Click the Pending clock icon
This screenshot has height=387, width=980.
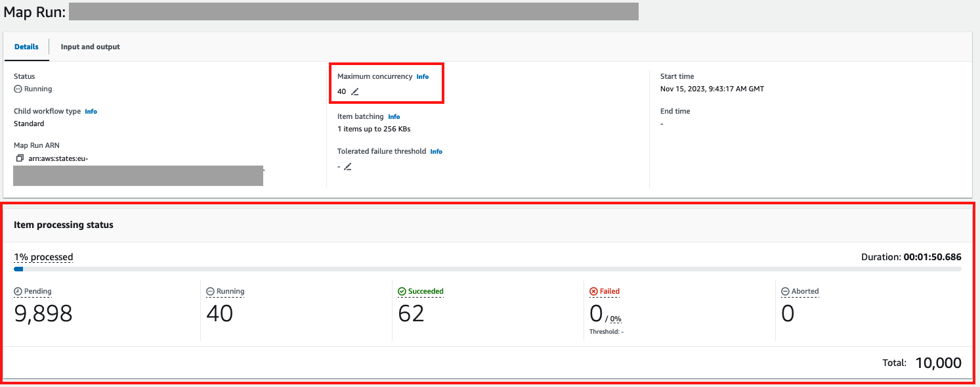click(18, 291)
